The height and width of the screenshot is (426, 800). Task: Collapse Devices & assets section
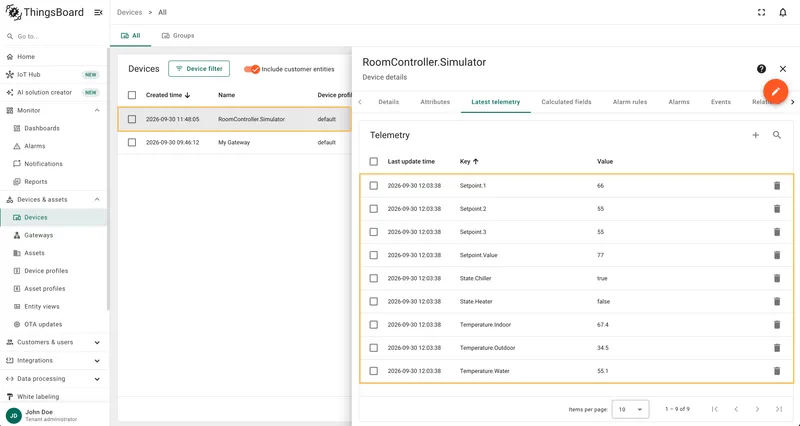(x=97, y=200)
